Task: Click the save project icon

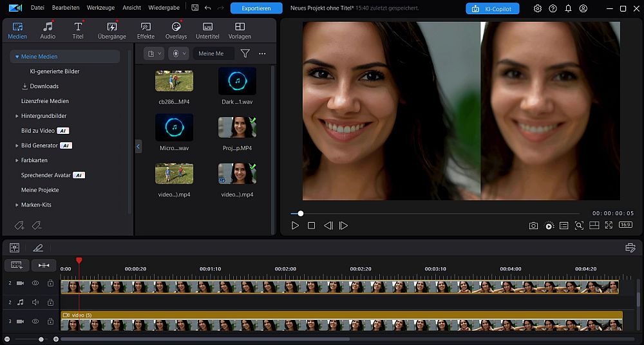Action: click(x=194, y=8)
